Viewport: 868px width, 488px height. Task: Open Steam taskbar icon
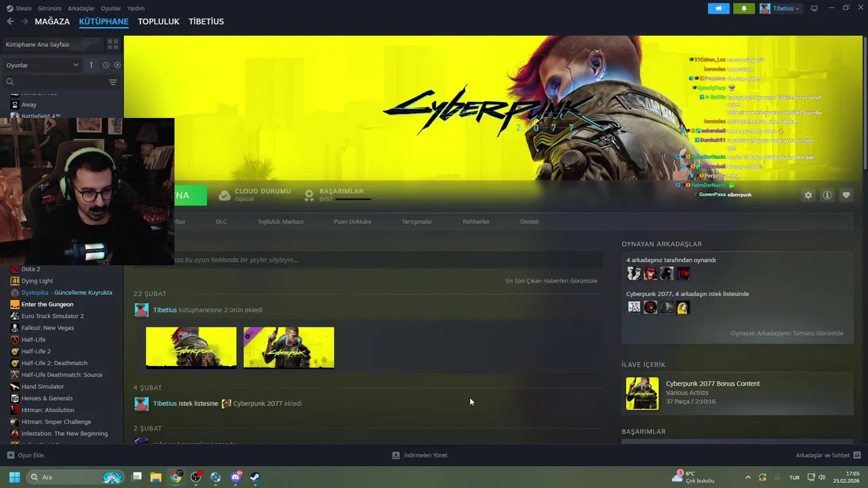coord(255,477)
